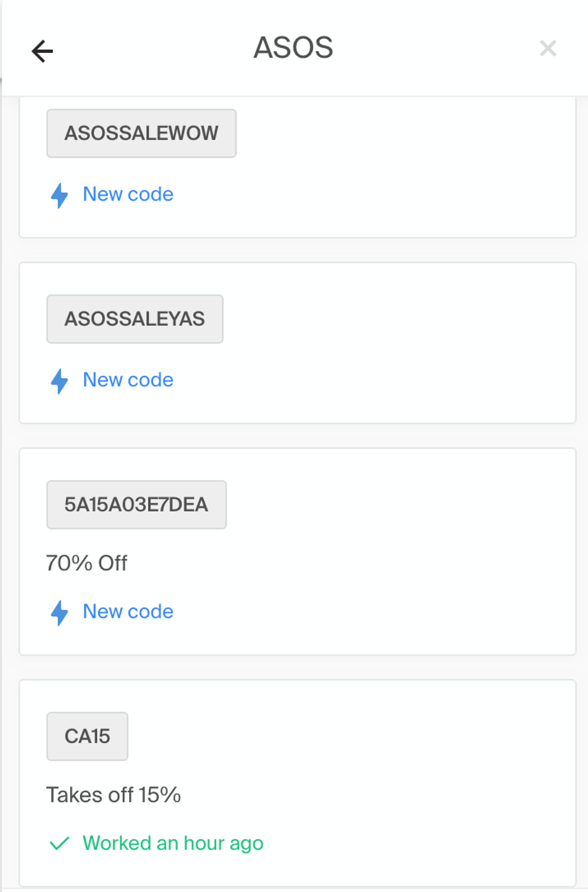Select 'New code' label below ASOSSALEWOW
The image size is (588, 892).
tap(128, 194)
